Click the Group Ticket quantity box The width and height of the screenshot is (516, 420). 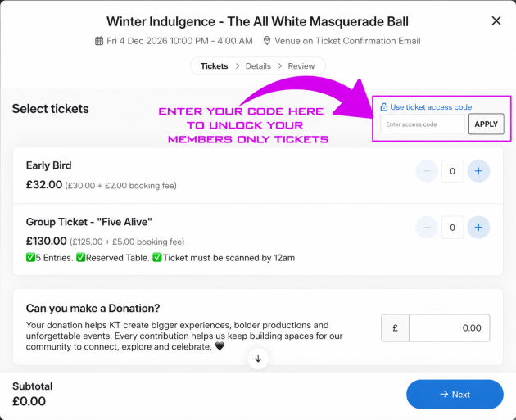click(452, 228)
